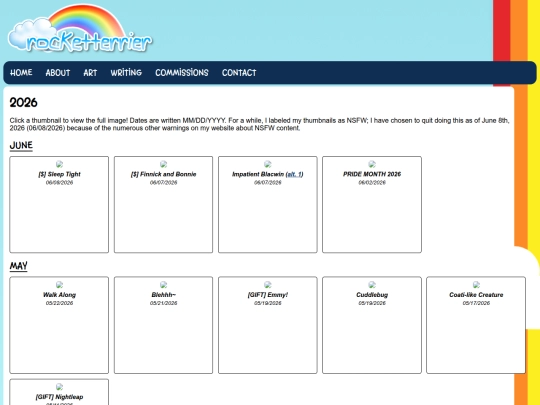Image resolution: width=540 pixels, height=405 pixels.
Task: Click the PRIDE MONTH 2026 title
Action: (x=372, y=174)
